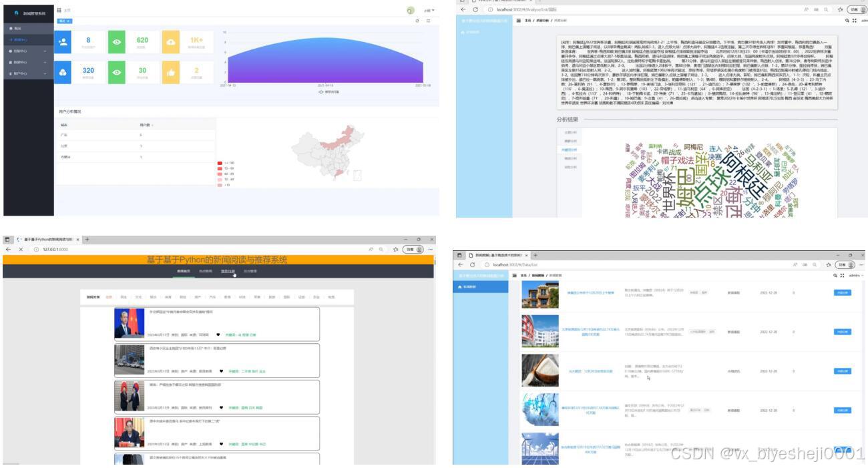Click the first news card photo of a man at a podium
Screen dimensions: 868x468
pos(129,324)
